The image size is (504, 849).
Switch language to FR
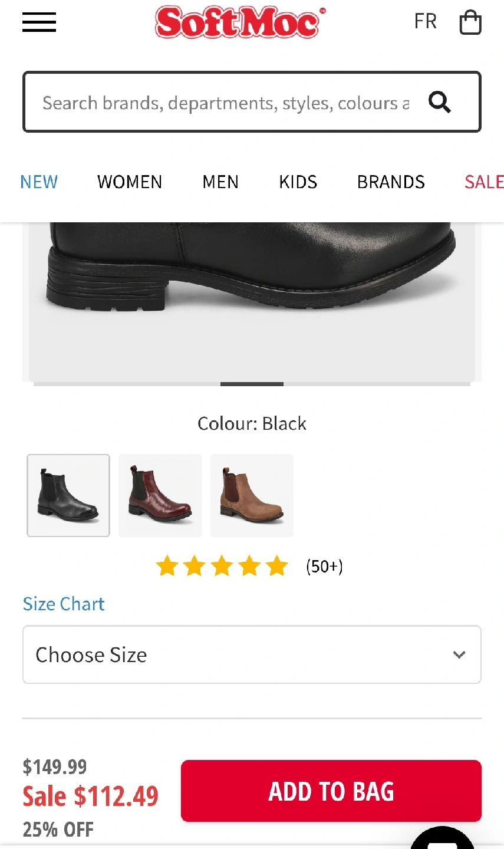pos(425,22)
